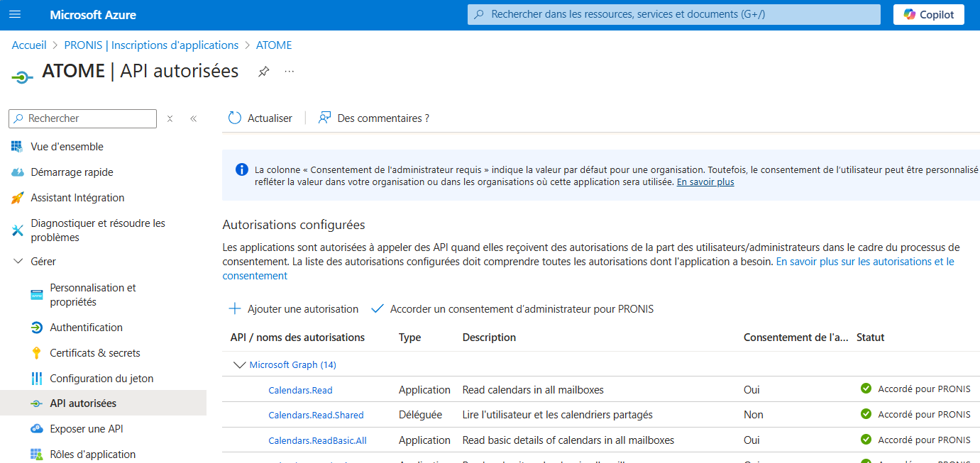Click the Consentement de l'a... column header
Image resolution: width=980 pixels, height=463 pixels.
click(x=796, y=338)
